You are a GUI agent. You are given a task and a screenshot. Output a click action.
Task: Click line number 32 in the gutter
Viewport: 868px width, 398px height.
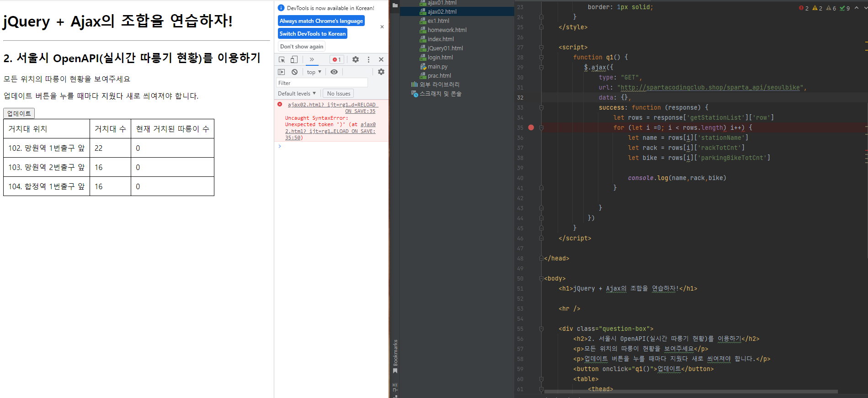(520, 98)
